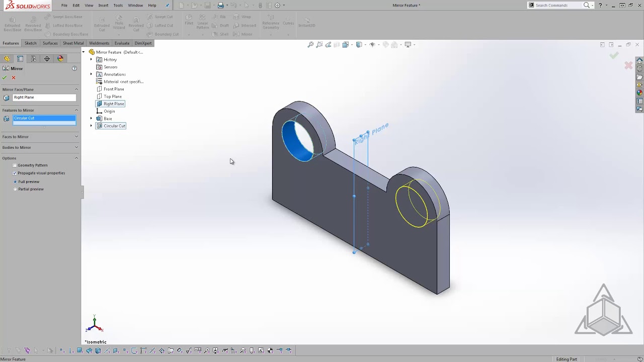Collapse Mirror Face/Plane section
644x362 pixels.
tap(76, 89)
